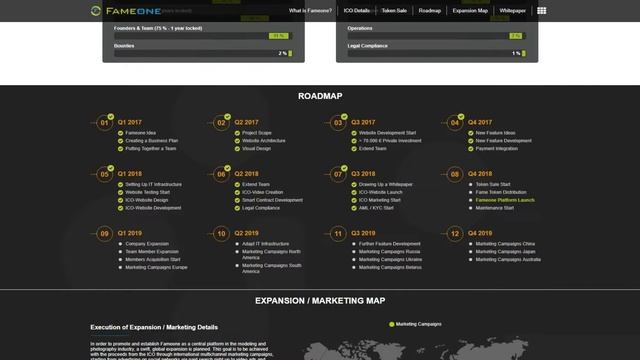
Task: Click the checkmark beside Setting Up IT Infrastructure
Action: [x=120, y=184]
